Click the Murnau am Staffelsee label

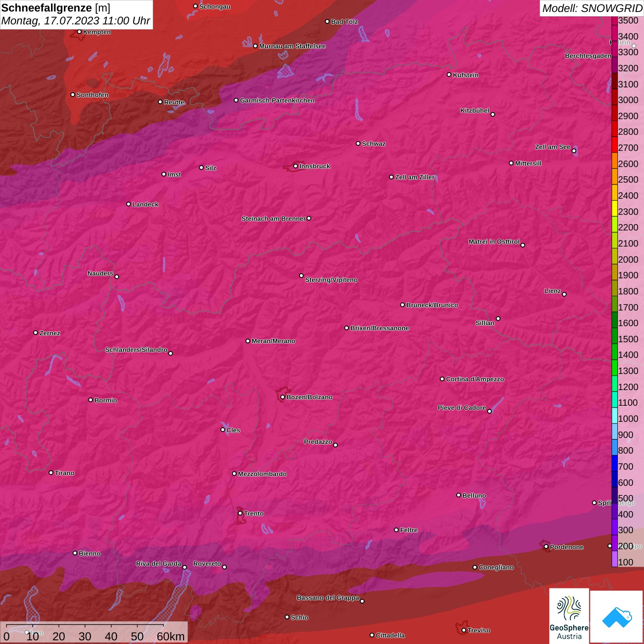coord(292,46)
